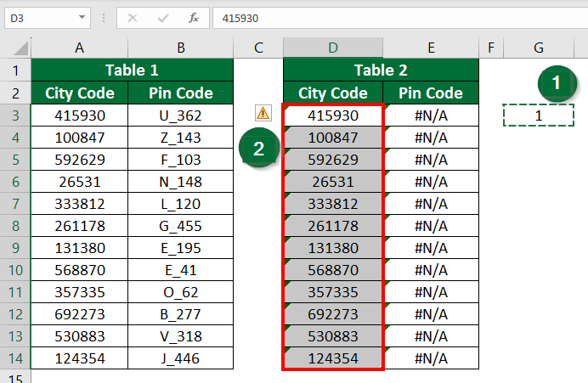Click City Code header in Table 2
588x383 pixels.
(x=333, y=93)
